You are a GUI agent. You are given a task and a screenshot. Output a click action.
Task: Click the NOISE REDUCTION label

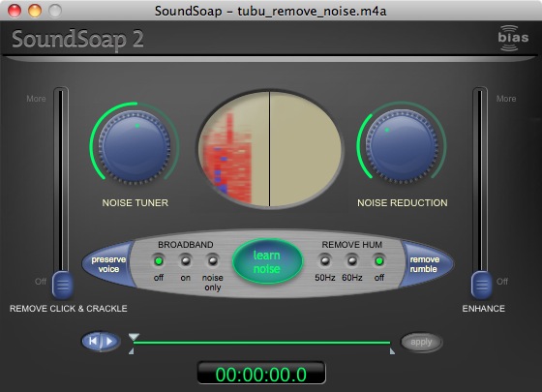click(x=403, y=203)
